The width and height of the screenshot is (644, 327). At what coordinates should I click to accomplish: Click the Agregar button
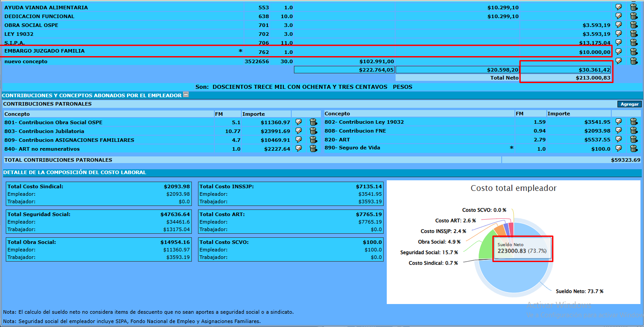(629, 104)
